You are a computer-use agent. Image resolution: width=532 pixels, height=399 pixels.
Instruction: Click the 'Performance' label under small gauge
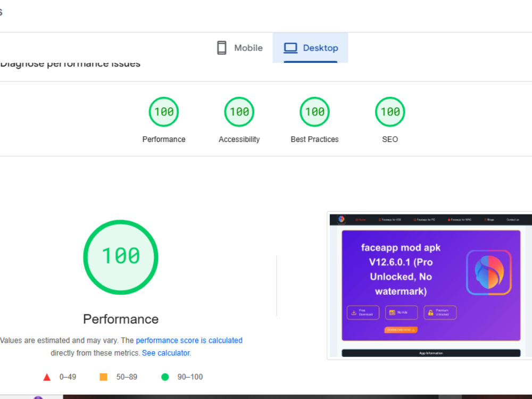coord(164,139)
